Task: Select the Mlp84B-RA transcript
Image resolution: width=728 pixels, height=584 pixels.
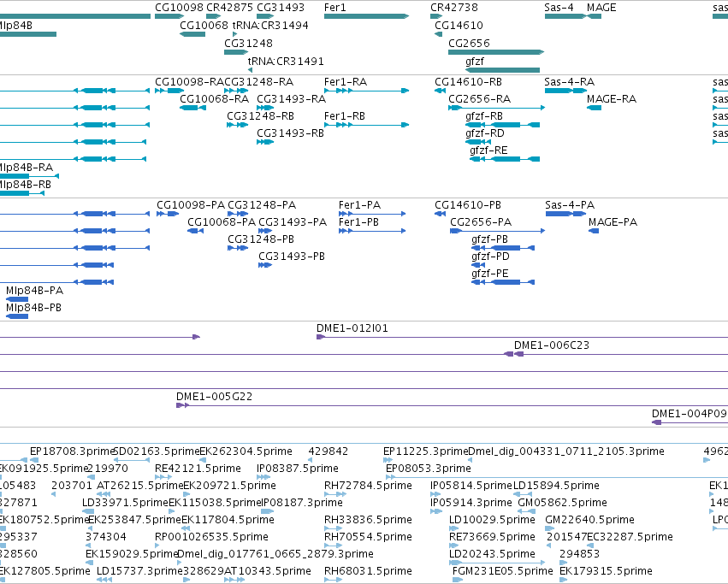Action: click(29, 176)
